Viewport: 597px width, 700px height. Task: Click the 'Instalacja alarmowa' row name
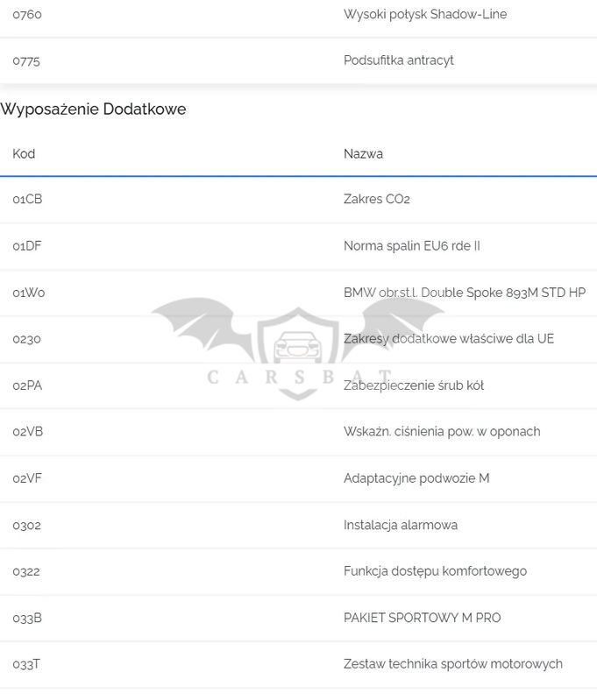(401, 525)
